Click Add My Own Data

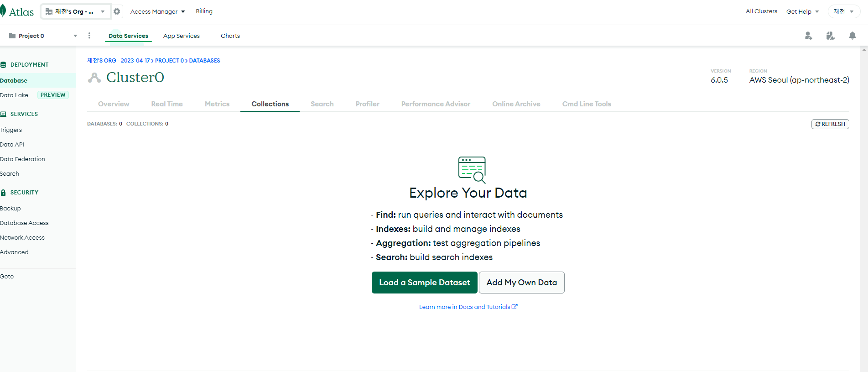click(522, 283)
